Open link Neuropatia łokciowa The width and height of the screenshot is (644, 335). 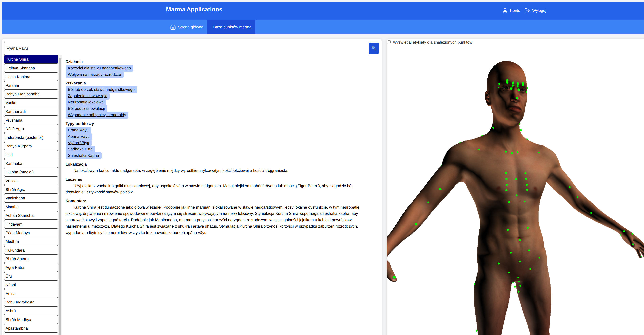pyautogui.click(x=86, y=102)
